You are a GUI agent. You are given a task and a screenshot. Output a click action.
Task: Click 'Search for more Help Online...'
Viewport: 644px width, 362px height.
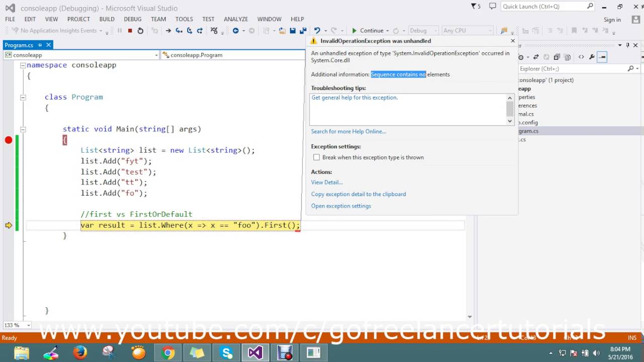tap(348, 131)
